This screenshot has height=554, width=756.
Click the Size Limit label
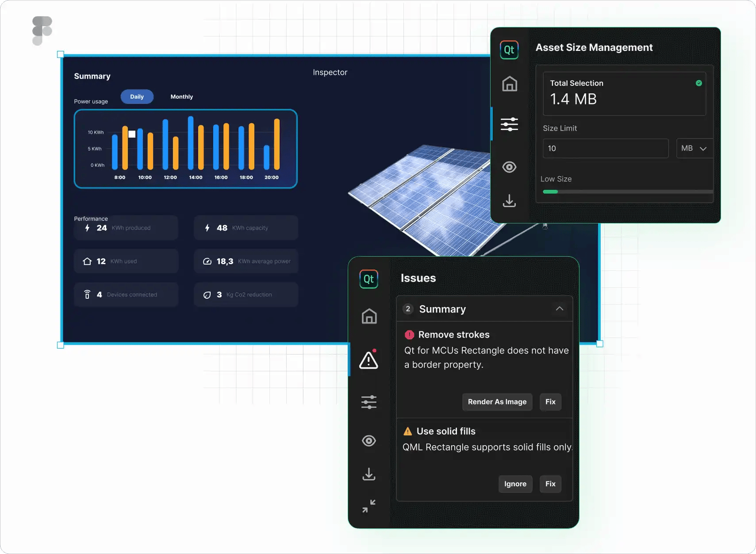pyautogui.click(x=560, y=128)
